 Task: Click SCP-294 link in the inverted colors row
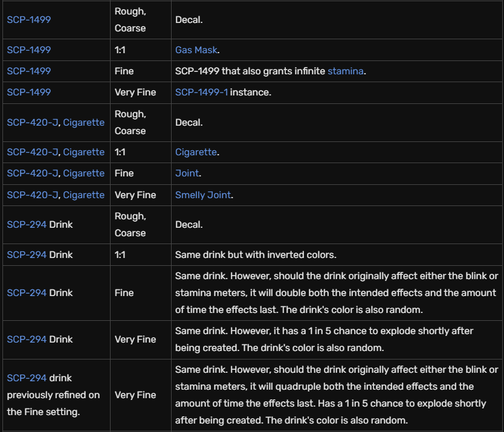click(27, 254)
